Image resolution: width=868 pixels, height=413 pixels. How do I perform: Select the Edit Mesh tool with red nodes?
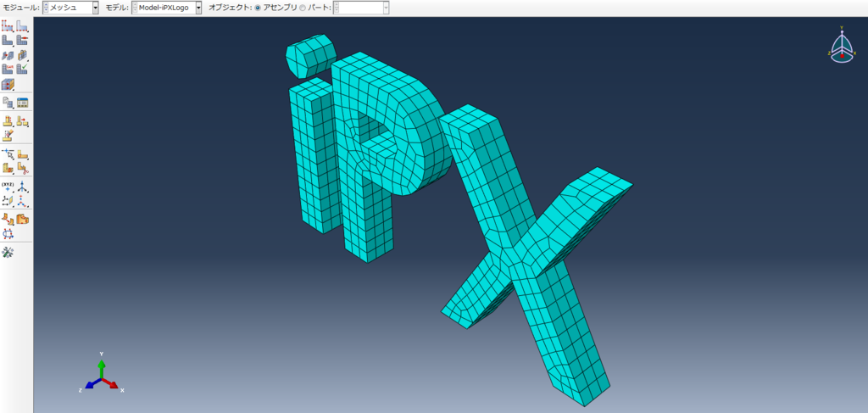7,120
